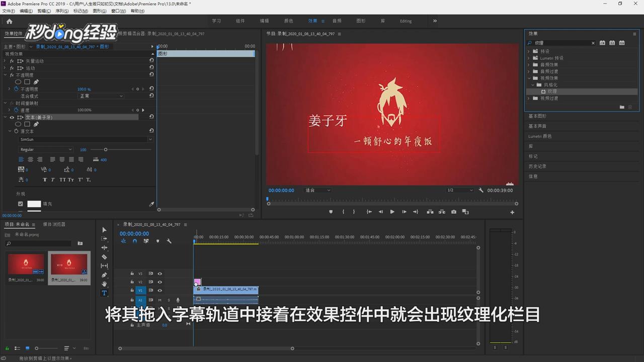Screen dimensions: 644x362
Task: Apply faux bold text style
Action: click(x=45, y=179)
